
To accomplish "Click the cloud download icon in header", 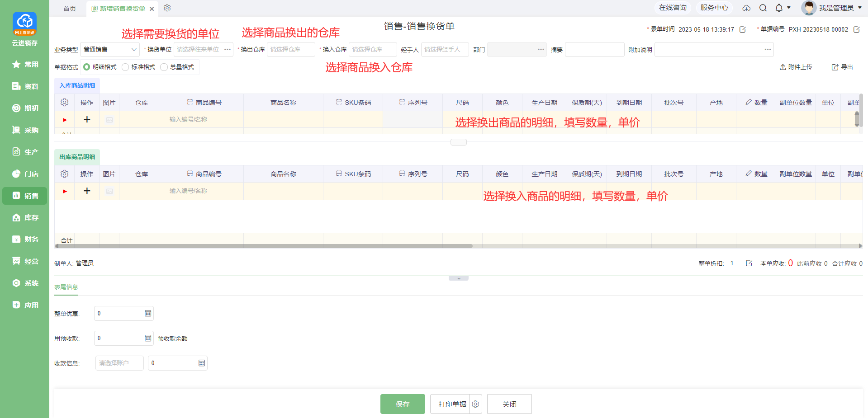I will (x=746, y=8).
